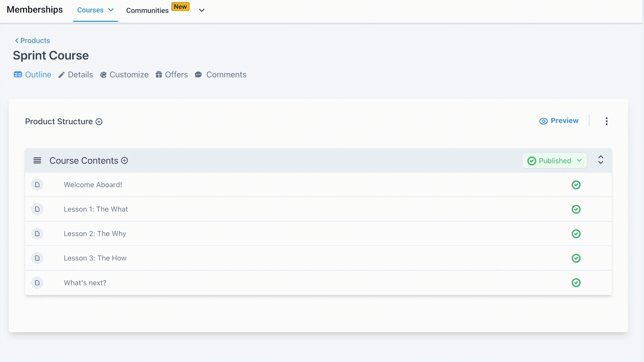This screenshot has width=644, height=362.
Task: Toggle published checkmark for What's next?
Action: click(x=576, y=283)
